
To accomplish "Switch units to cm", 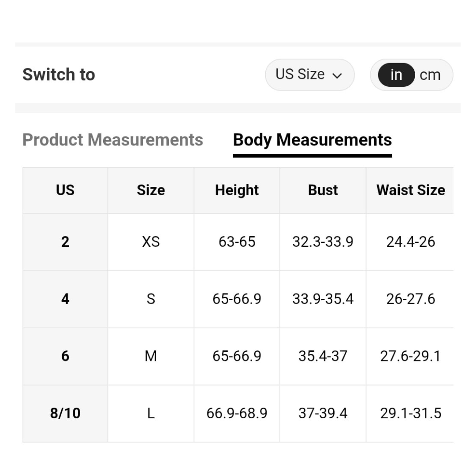I will click(x=430, y=75).
